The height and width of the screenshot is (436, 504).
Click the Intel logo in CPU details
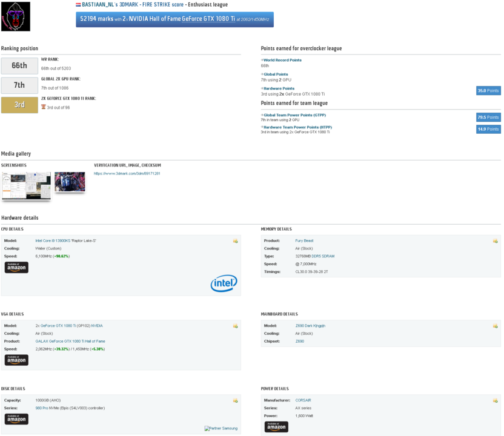224,283
